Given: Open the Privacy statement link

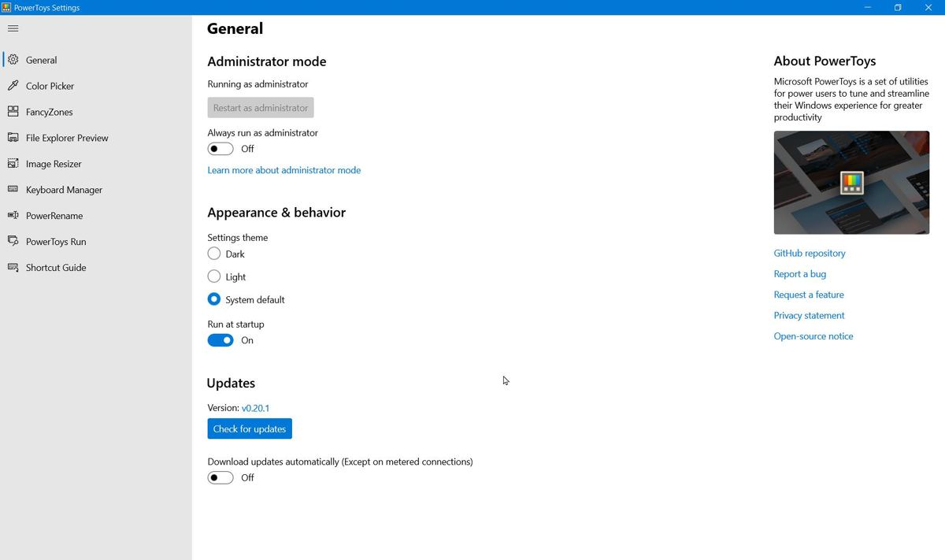Looking at the screenshot, I should point(809,315).
